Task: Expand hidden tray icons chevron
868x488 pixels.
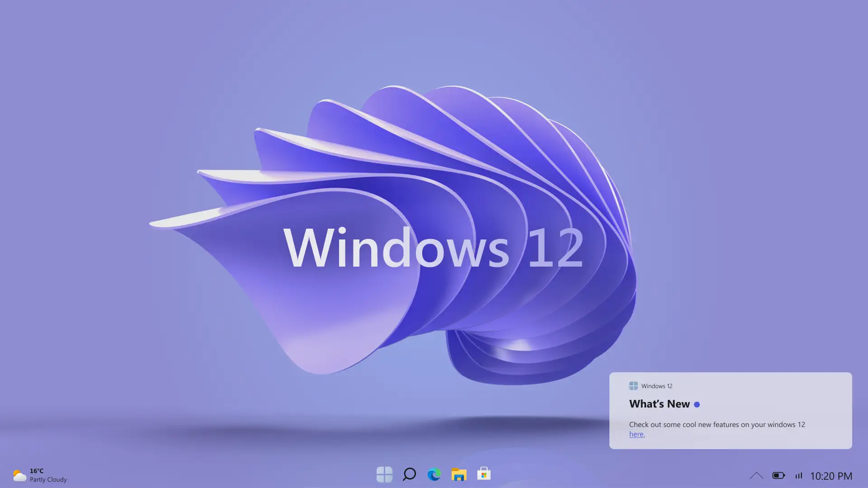Action: (756, 475)
